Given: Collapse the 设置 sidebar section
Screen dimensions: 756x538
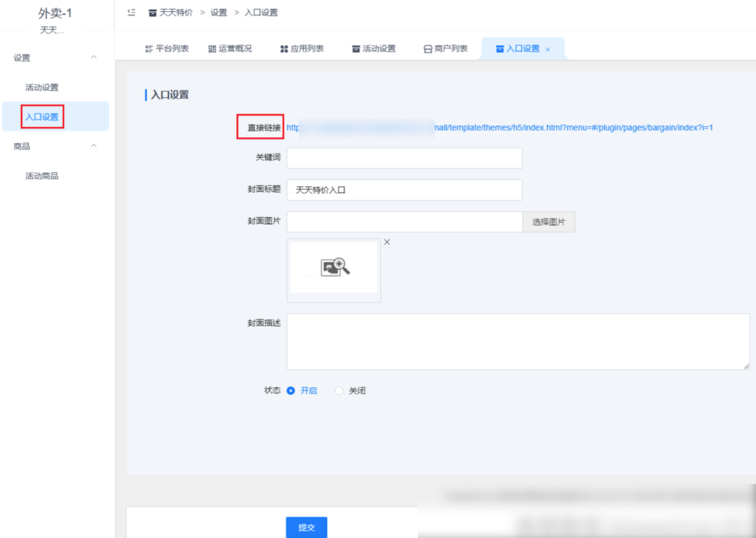Looking at the screenshot, I should [x=94, y=57].
